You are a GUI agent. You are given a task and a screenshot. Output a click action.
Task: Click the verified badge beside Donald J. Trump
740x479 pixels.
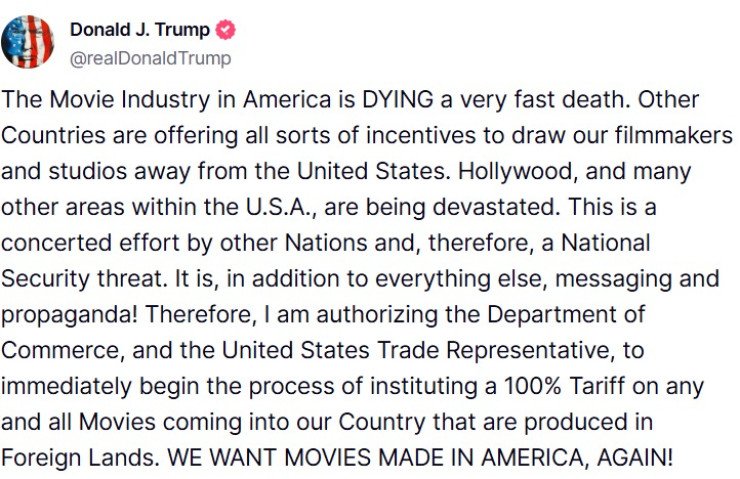coord(226,30)
